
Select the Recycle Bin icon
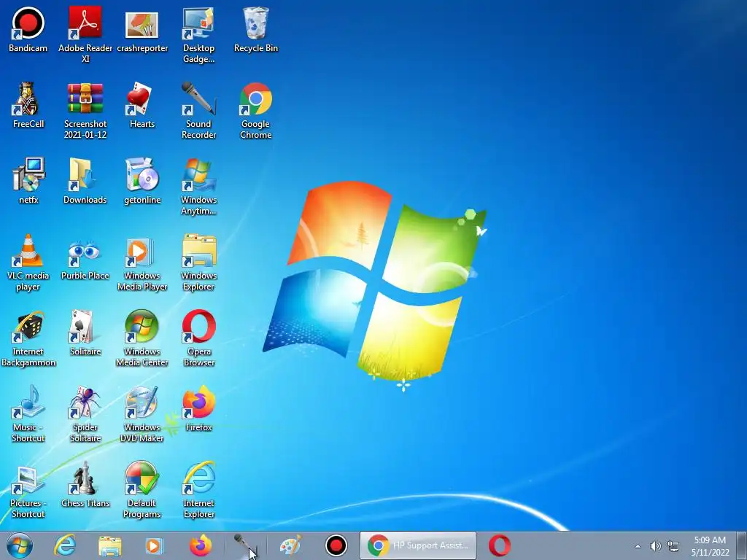pyautogui.click(x=256, y=29)
